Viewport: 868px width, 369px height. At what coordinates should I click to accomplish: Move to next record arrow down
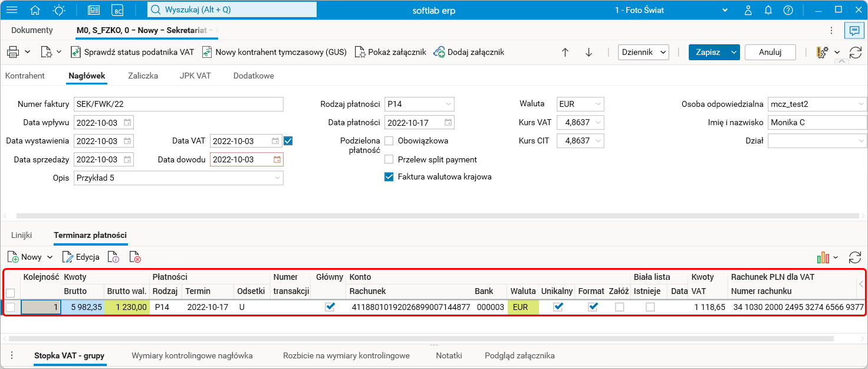pyautogui.click(x=588, y=52)
